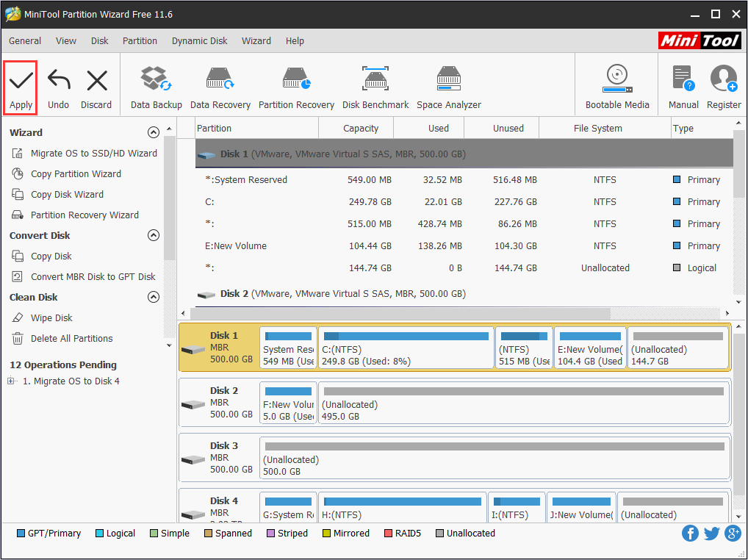Open Partition Recovery tool
748x560 pixels.
pyautogui.click(x=296, y=87)
